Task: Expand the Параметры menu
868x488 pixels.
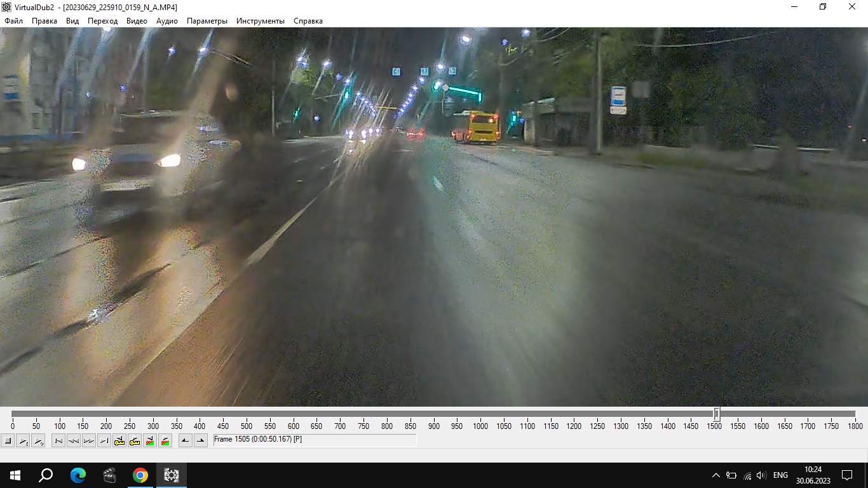Action: coord(207,21)
